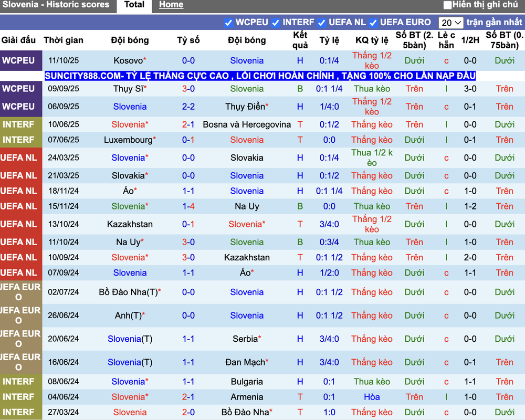Click the 2-0 score on 27/03/24

pyautogui.click(x=188, y=412)
